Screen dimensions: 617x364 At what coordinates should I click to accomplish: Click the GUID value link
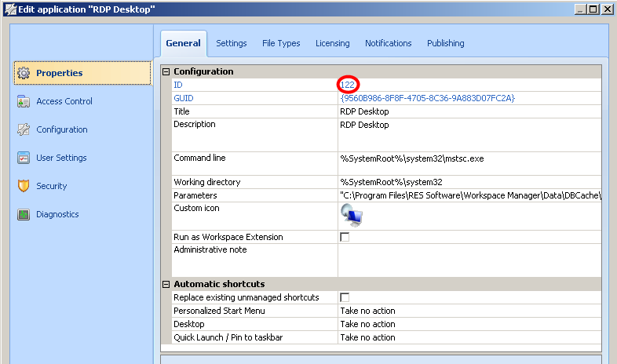427,98
